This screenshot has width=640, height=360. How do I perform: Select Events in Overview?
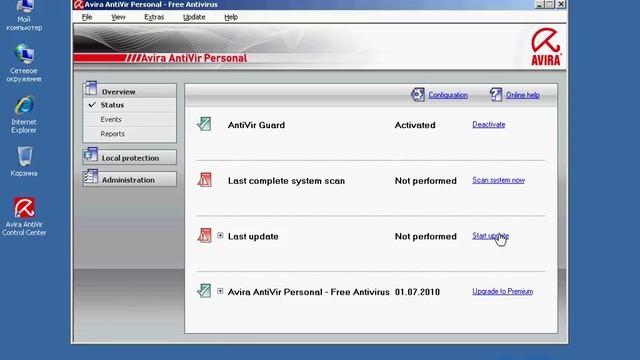coord(111,119)
